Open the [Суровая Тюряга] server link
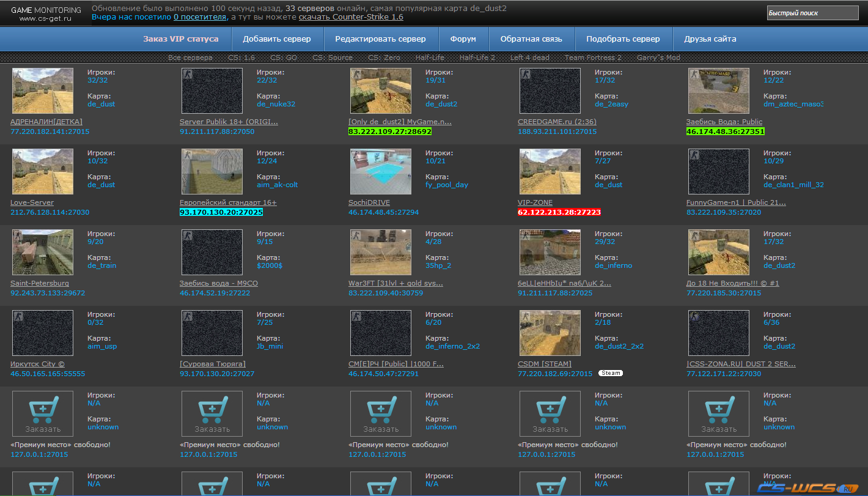Image resolution: width=868 pixels, height=496 pixels. click(212, 364)
